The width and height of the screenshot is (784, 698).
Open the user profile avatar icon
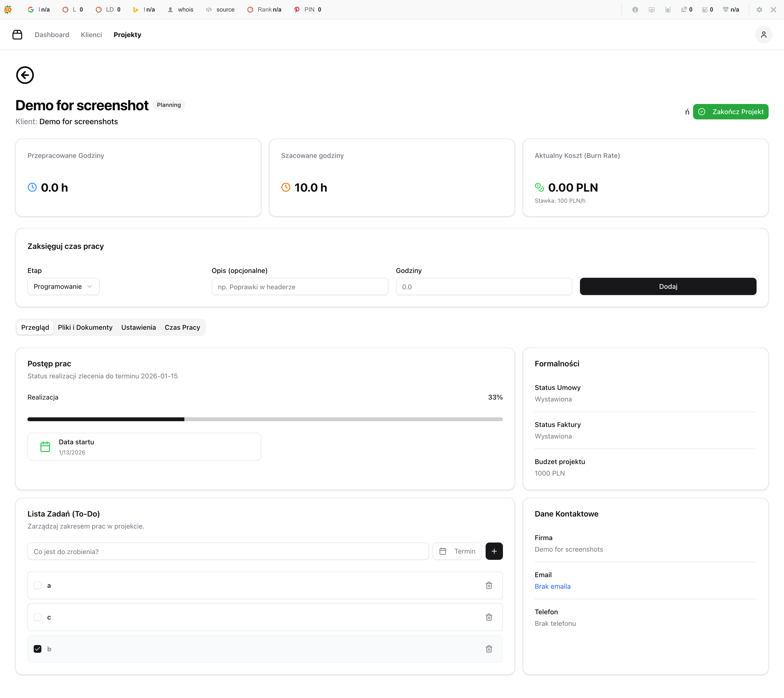[x=763, y=35]
